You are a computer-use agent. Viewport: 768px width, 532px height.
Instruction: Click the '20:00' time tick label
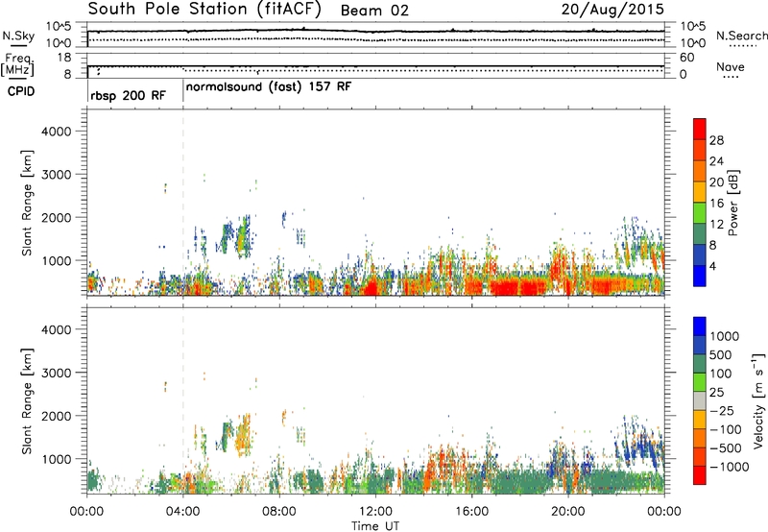[568, 512]
